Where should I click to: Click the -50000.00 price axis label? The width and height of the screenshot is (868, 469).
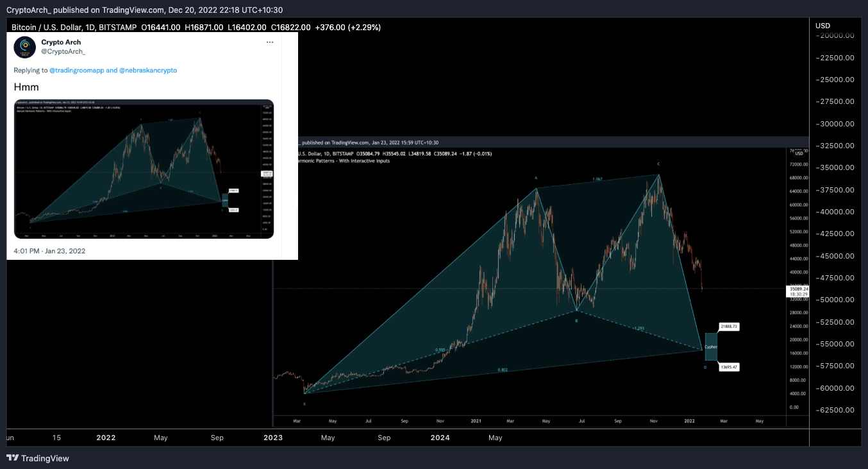(x=835, y=300)
